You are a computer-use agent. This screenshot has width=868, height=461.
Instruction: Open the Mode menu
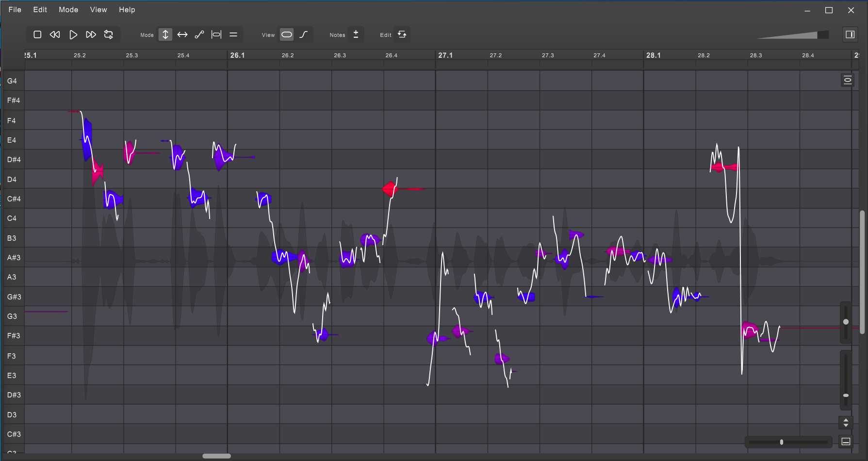tap(68, 10)
